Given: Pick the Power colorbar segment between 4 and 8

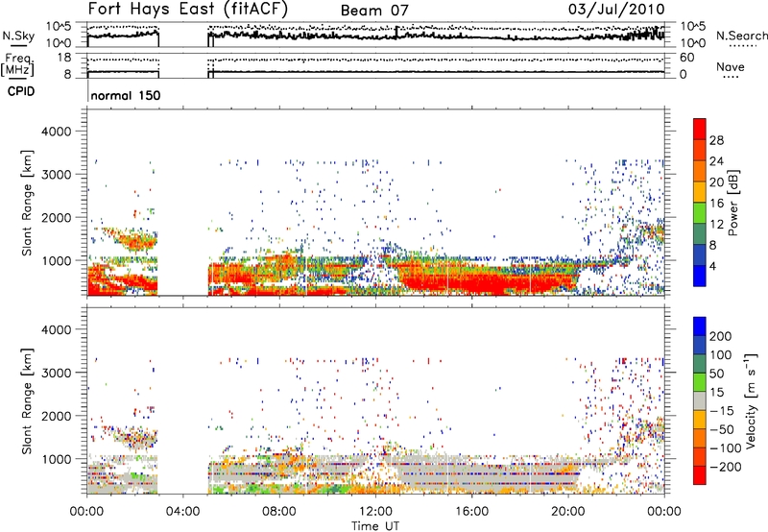Looking at the screenshot, I should (x=700, y=254).
